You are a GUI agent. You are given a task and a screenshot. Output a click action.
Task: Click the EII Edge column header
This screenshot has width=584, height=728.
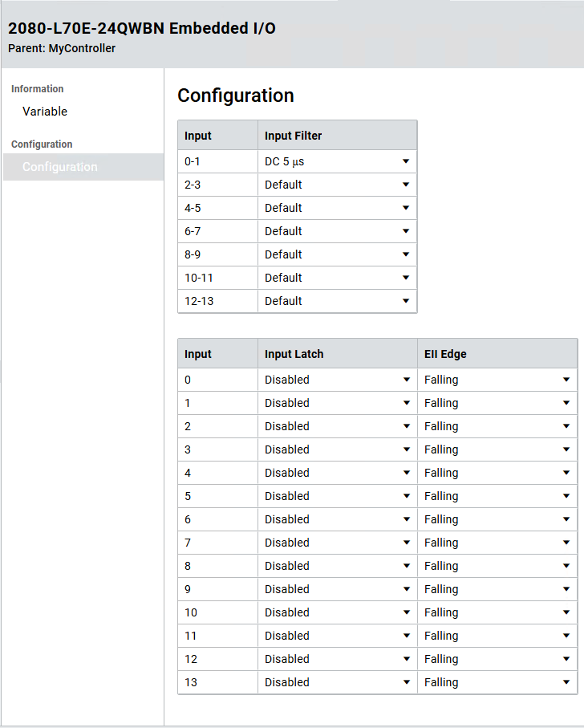445,354
